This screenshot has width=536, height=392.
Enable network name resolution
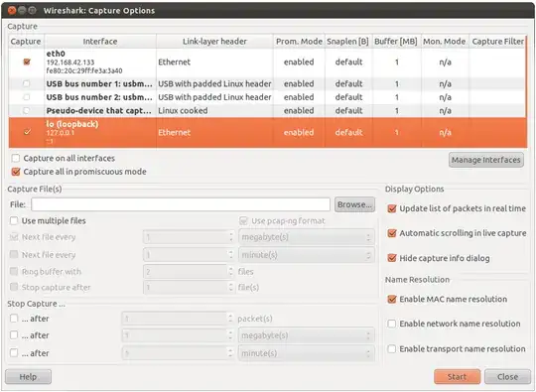click(x=392, y=324)
